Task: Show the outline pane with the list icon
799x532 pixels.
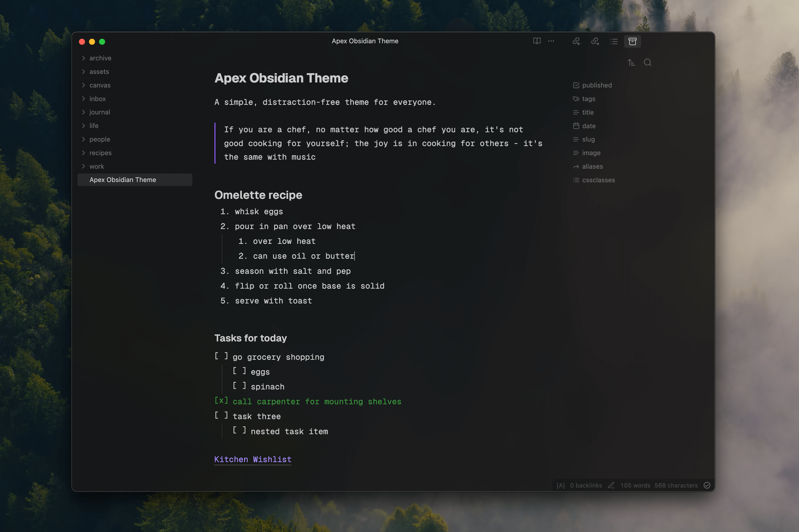Action: tap(614, 41)
